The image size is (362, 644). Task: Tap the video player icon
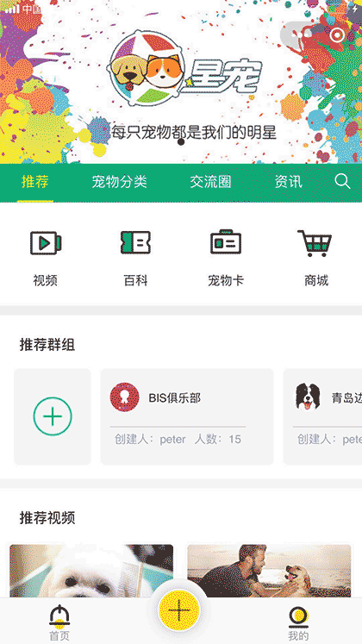click(x=46, y=243)
